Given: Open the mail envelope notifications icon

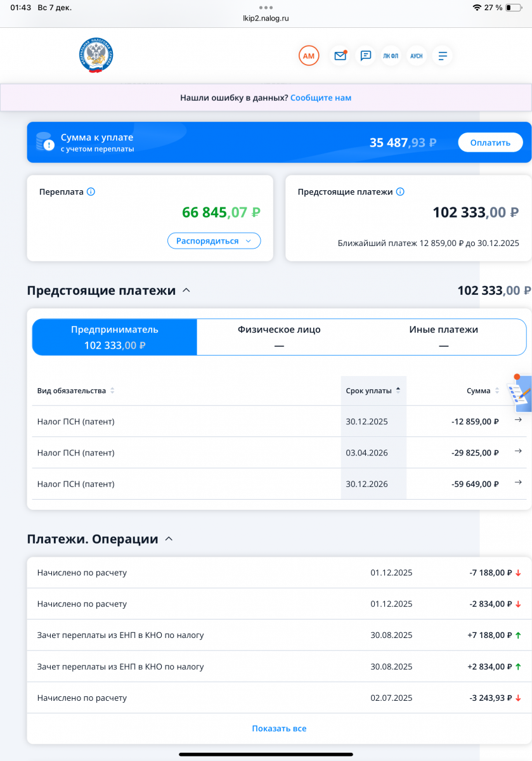Looking at the screenshot, I should [341, 56].
